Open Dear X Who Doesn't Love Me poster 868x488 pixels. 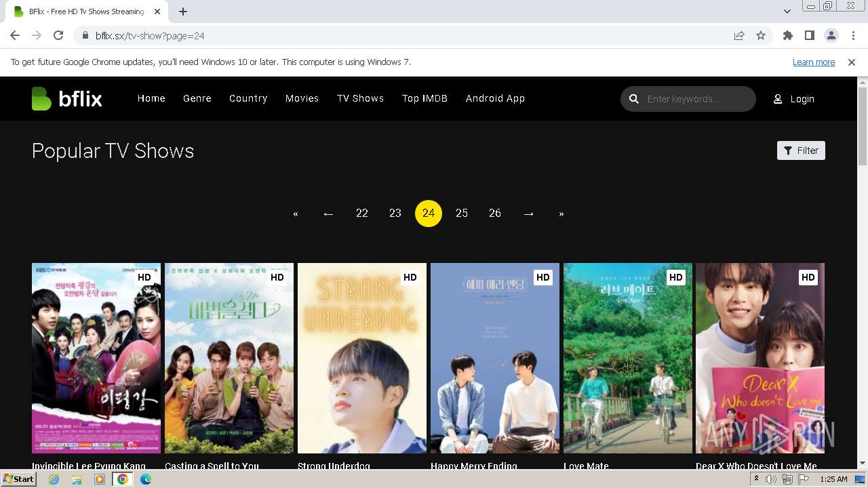point(760,358)
